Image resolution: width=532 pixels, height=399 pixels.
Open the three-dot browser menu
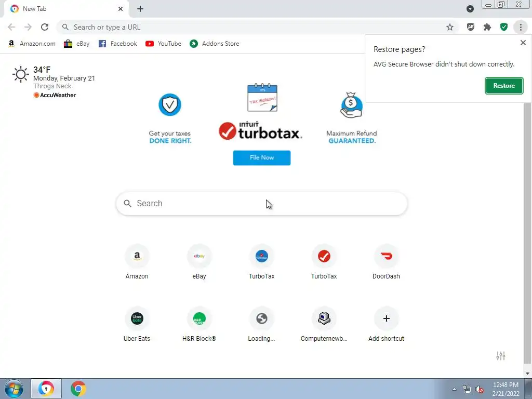point(521,27)
